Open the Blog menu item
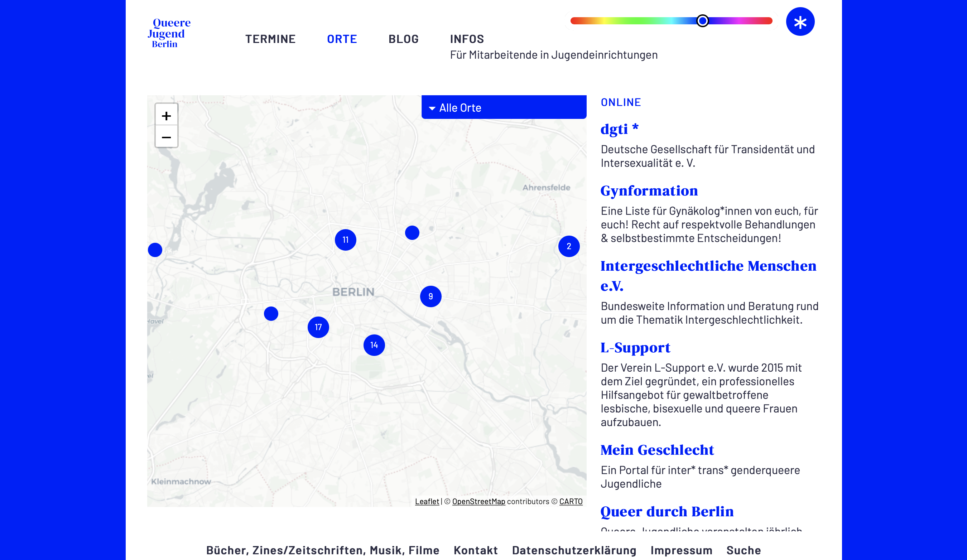967x560 pixels. (403, 39)
